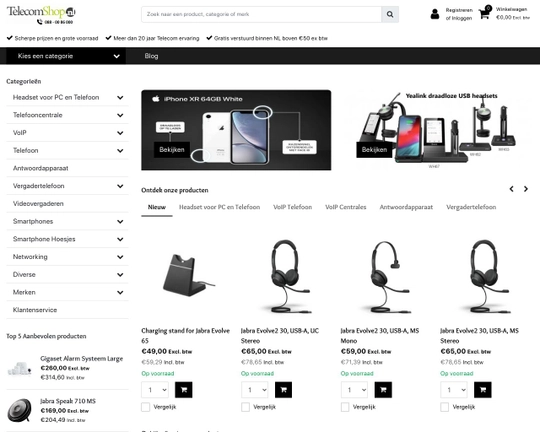Tick Vergelijk for Jabra Evolve2 30 UC Stereo

tap(246, 407)
